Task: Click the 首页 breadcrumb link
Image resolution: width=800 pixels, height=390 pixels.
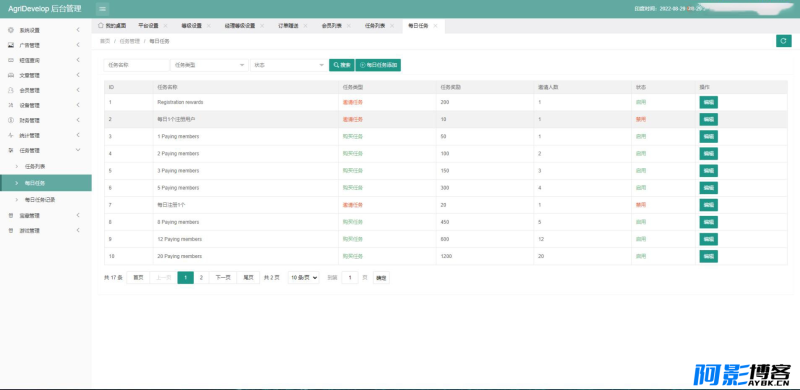Action: click(x=105, y=41)
